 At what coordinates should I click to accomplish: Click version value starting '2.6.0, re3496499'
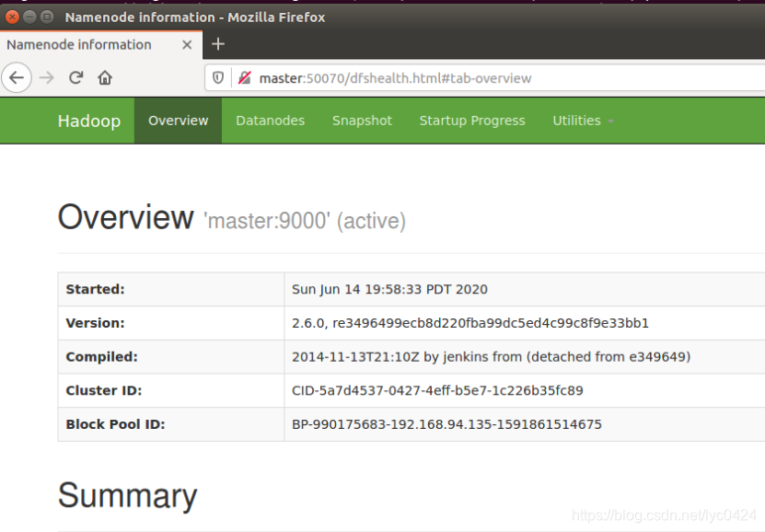coord(470,323)
